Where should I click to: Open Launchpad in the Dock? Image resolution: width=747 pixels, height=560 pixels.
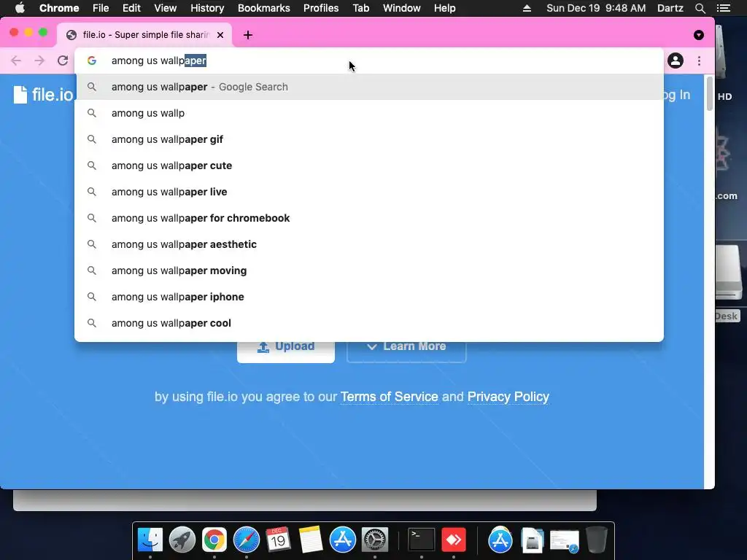pos(182,540)
